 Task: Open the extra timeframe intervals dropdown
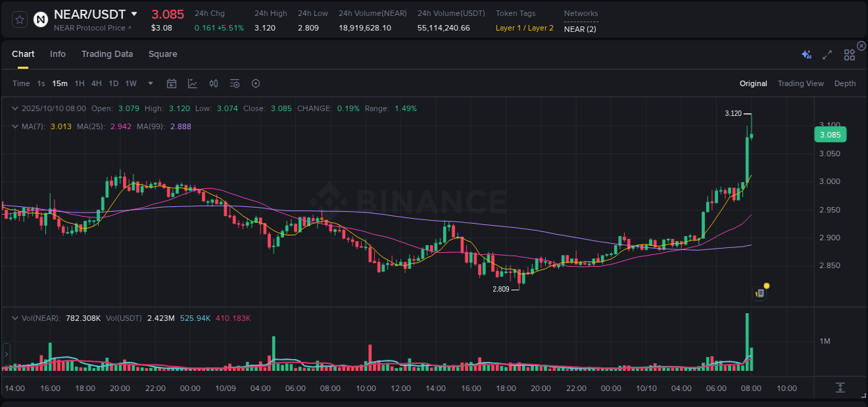coord(149,83)
